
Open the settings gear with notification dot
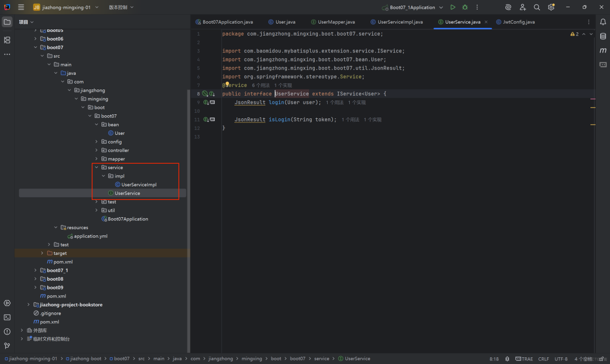[x=551, y=7]
